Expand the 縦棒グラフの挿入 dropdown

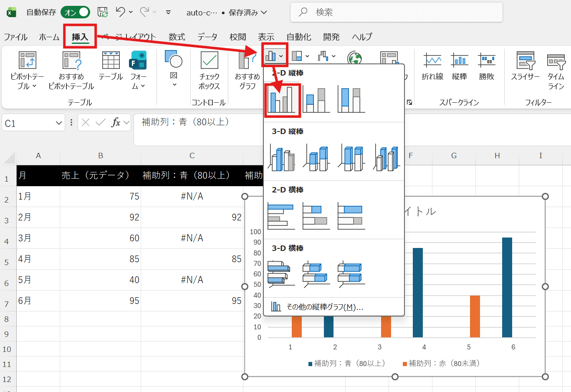pyautogui.click(x=280, y=56)
